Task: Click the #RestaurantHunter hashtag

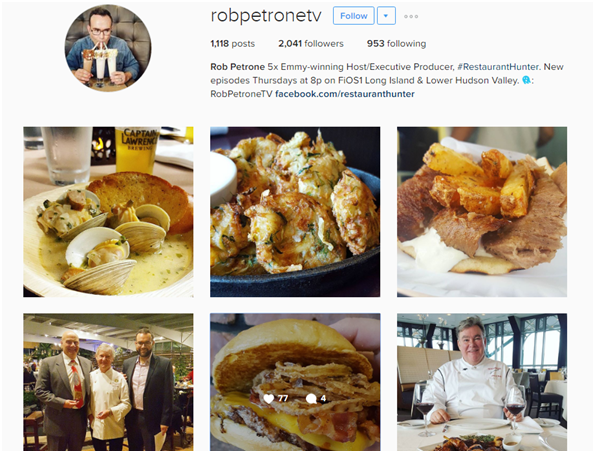Action: 498,67
